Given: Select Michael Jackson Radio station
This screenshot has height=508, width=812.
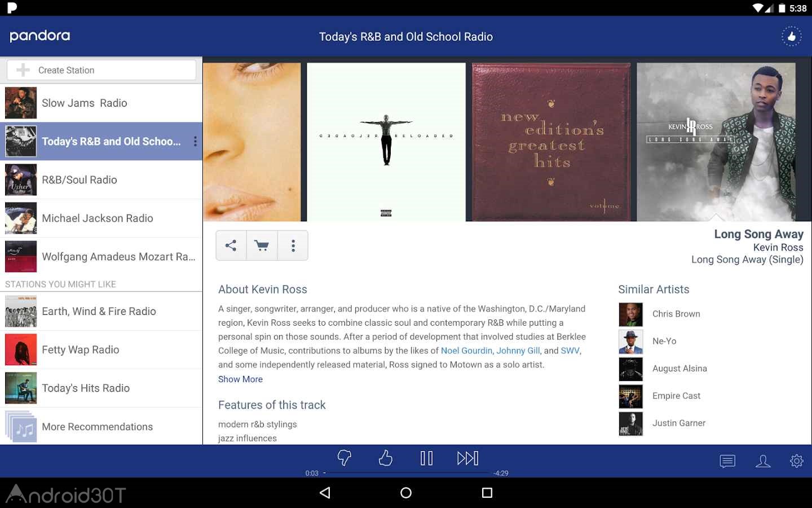Looking at the screenshot, I should [x=101, y=218].
